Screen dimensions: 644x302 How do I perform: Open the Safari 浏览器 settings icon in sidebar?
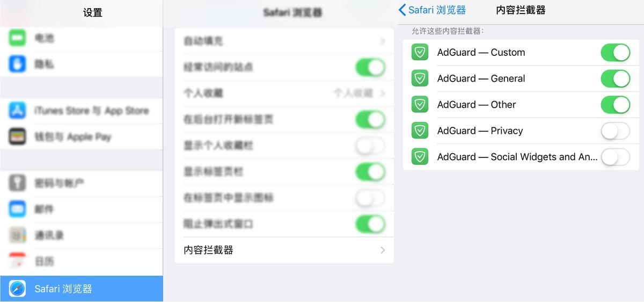tap(17, 289)
